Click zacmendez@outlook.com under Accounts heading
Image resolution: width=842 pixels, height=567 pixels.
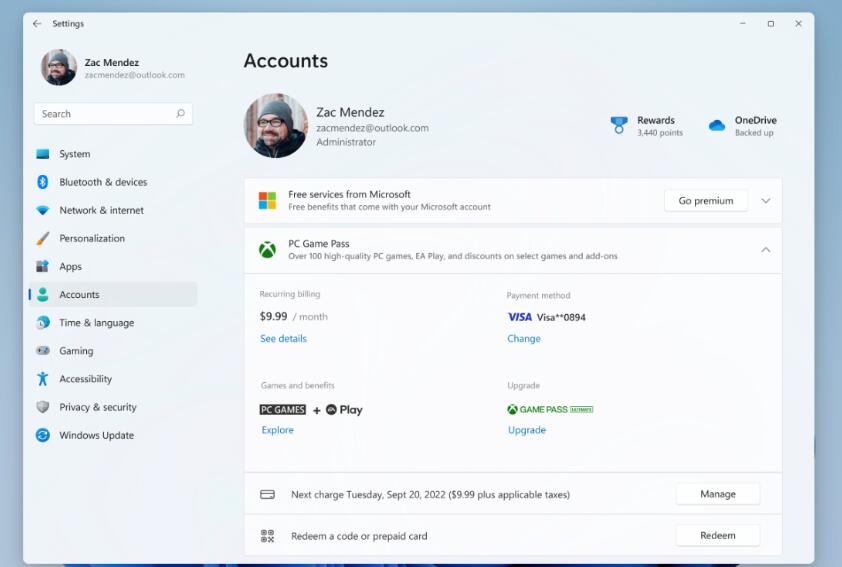(x=372, y=128)
